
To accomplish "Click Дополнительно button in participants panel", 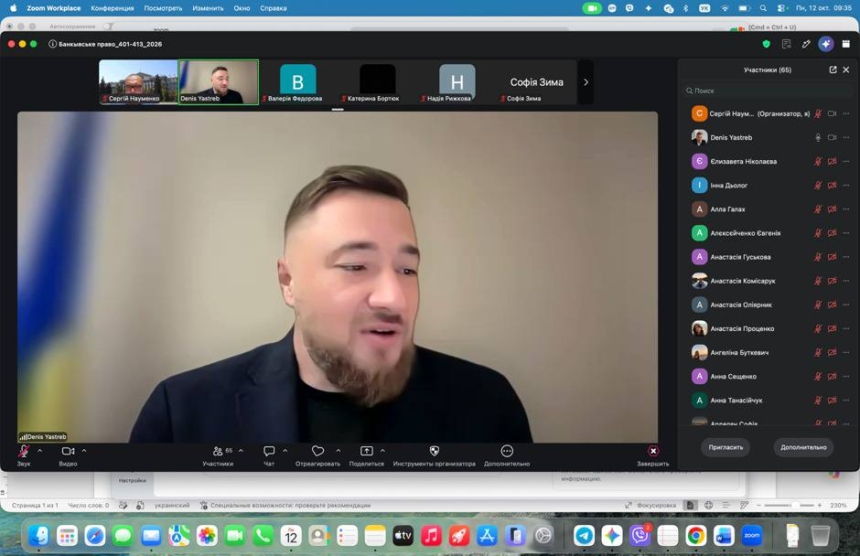I will (x=803, y=447).
